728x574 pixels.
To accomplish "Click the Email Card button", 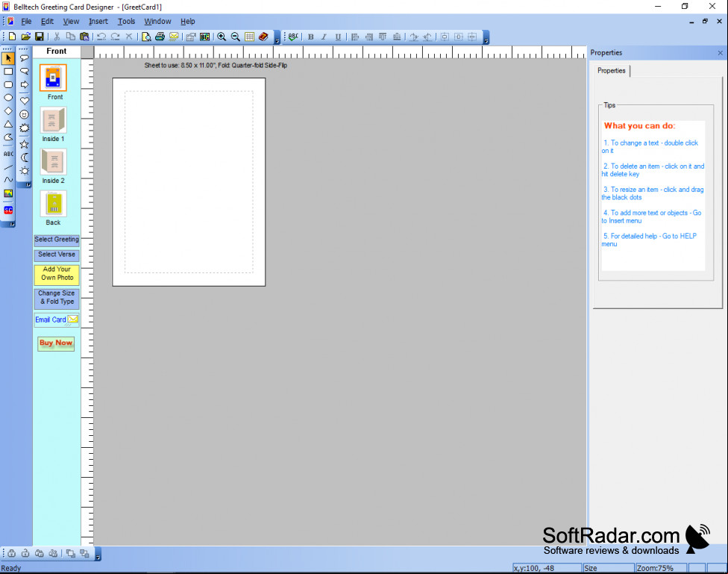I will tap(57, 319).
